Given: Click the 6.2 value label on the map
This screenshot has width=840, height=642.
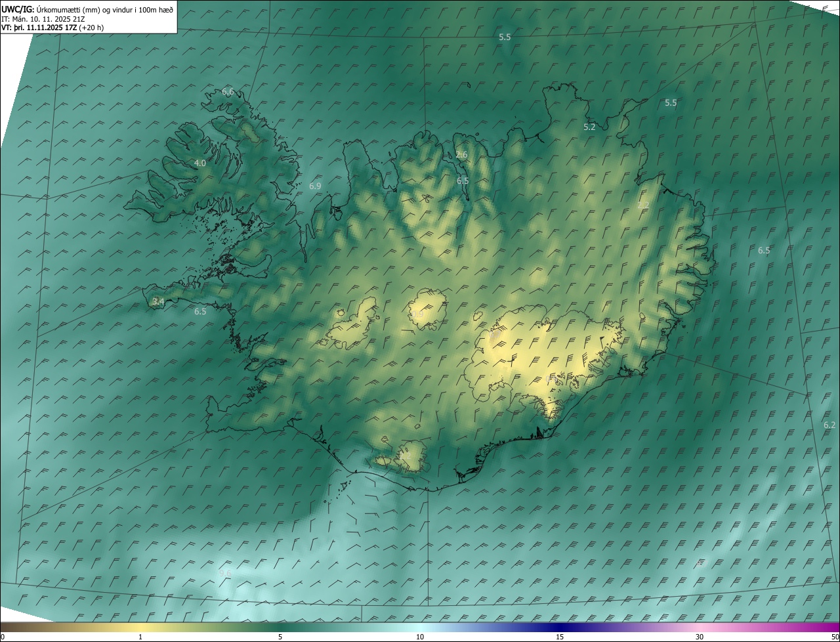Looking at the screenshot, I should [829, 425].
